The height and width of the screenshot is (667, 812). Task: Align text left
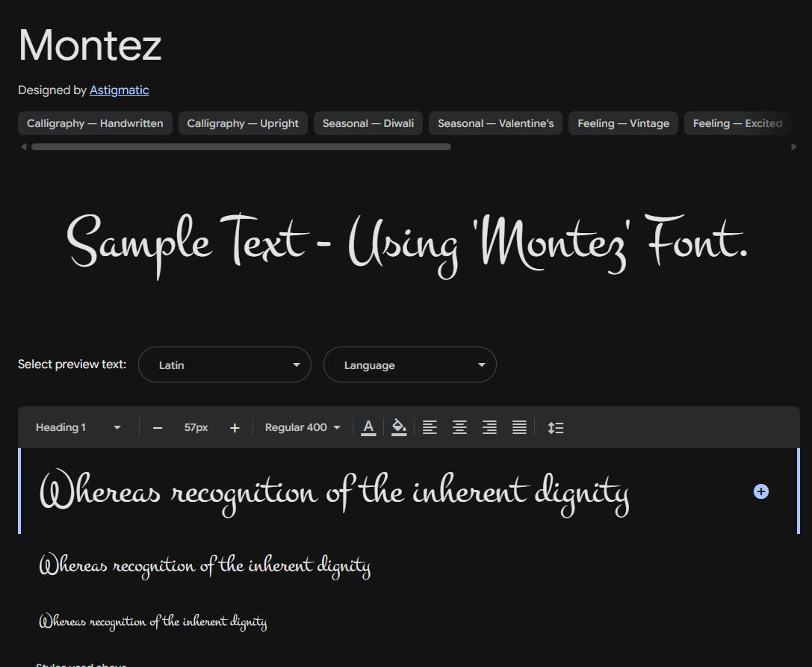(x=430, y=428)
